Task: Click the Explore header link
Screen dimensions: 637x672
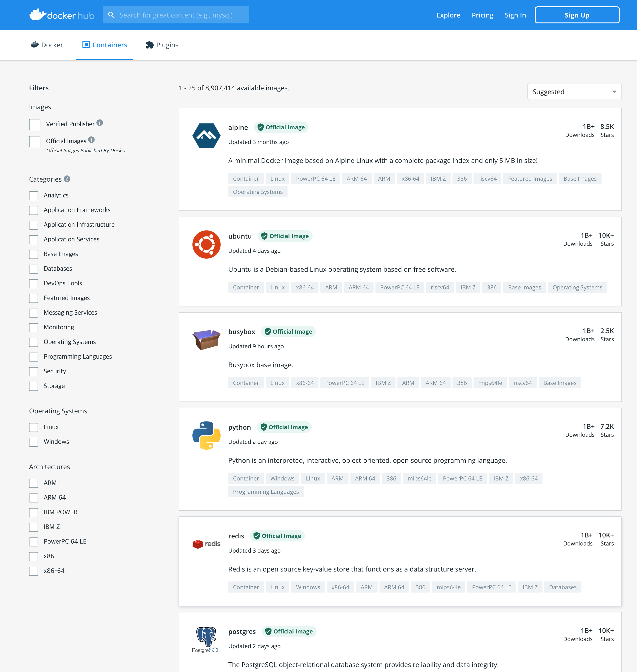Action: tap(448, 15)
